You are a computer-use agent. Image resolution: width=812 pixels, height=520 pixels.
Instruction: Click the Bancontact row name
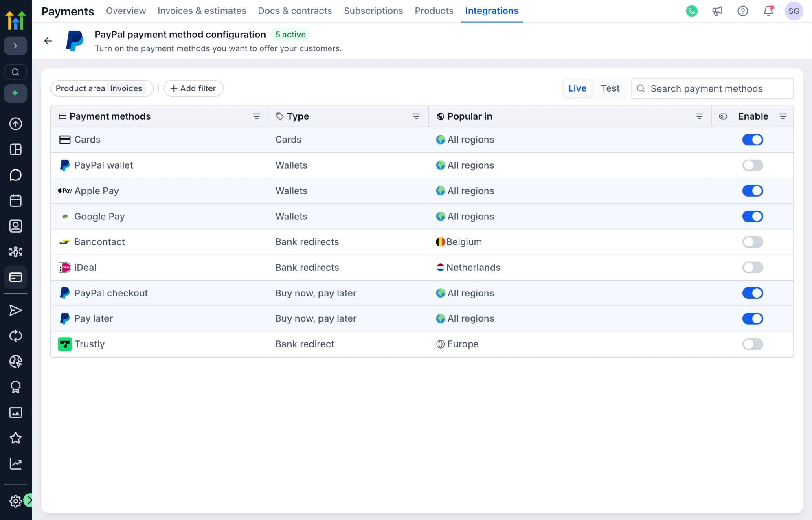(x=99, y=242)
